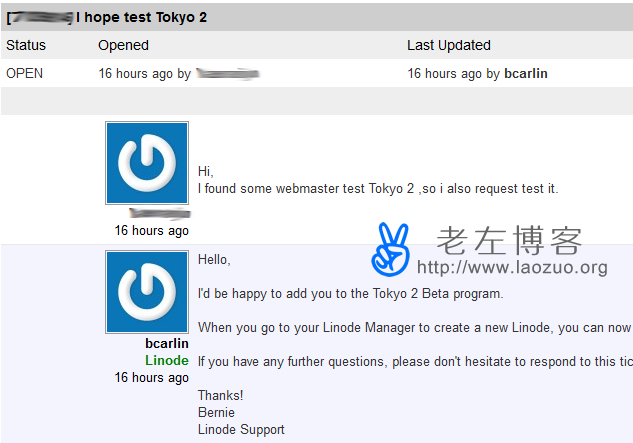This screenshot has height=443, width=633.
Task: Click the "Linode Support" signature line
Action: pyautogui.click(x=241, y=430)
